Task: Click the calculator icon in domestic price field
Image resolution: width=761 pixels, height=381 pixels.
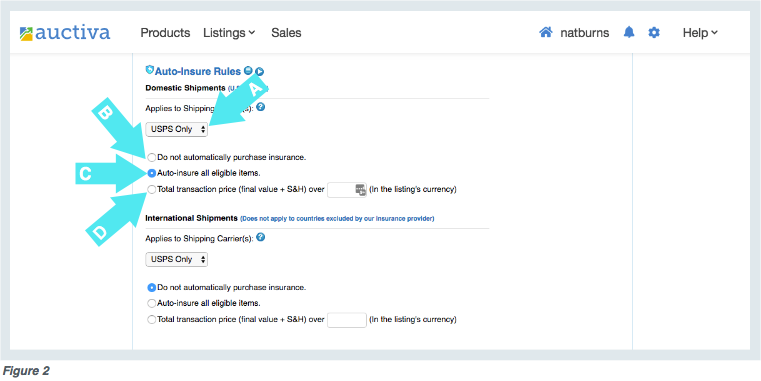Action: click(360, 190)
